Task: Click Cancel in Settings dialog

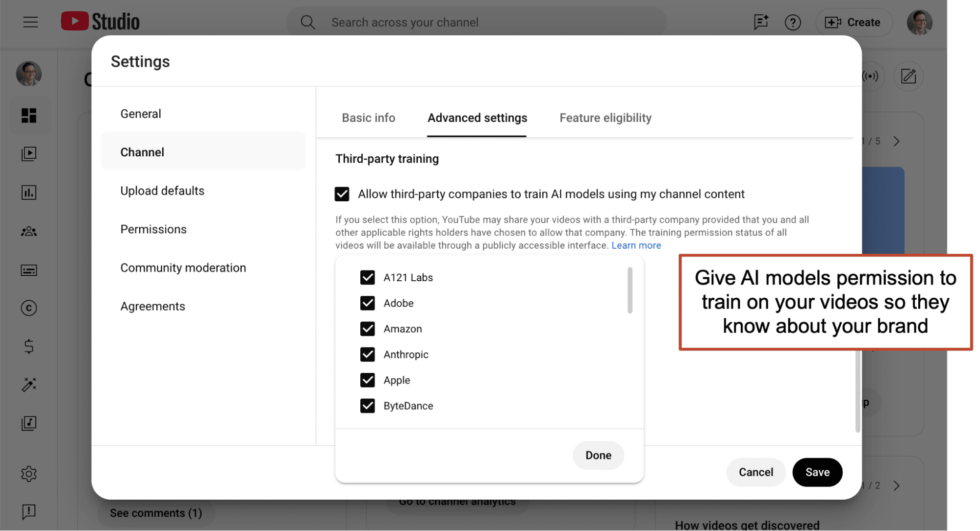Action: 756,472
